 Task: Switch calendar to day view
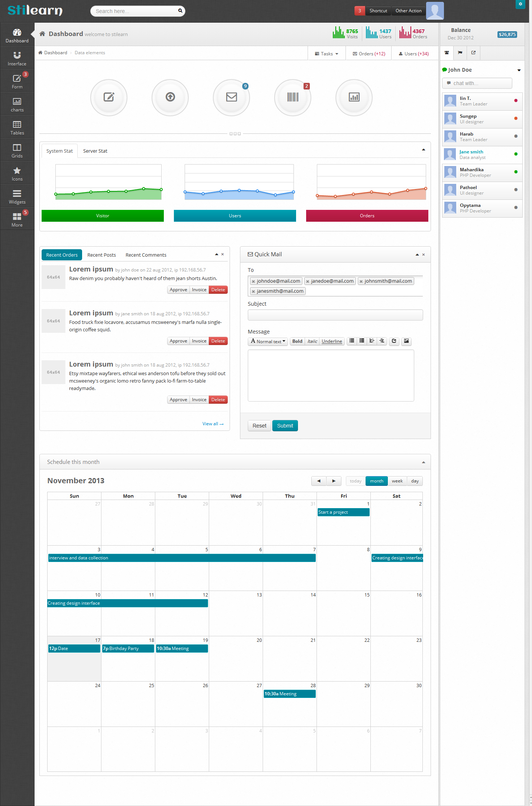(415, 481)
